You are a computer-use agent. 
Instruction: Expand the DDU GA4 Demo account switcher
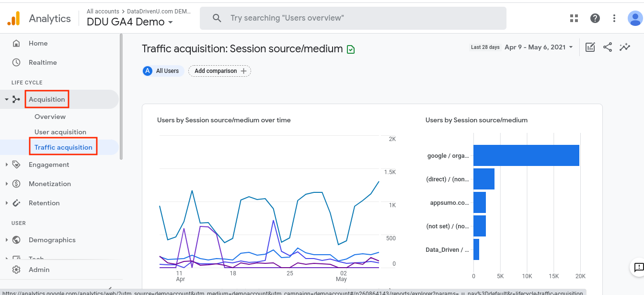[x=129, y=22]
